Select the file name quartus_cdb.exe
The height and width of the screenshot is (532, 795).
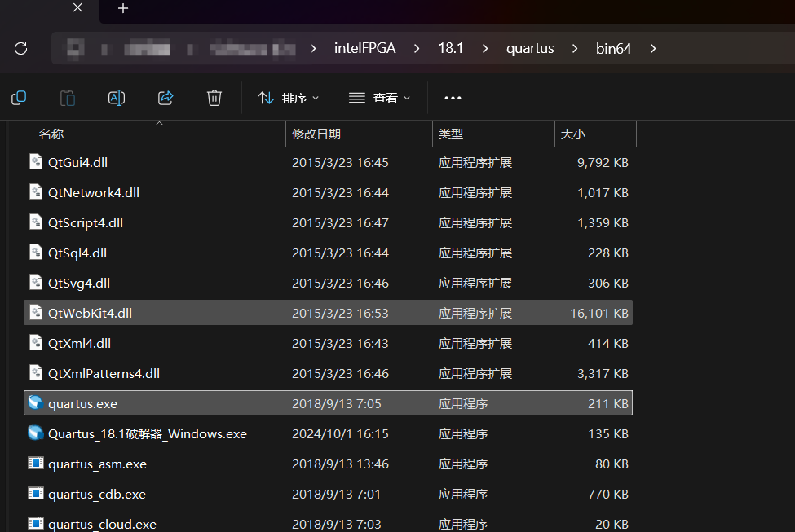click(97, 495)
